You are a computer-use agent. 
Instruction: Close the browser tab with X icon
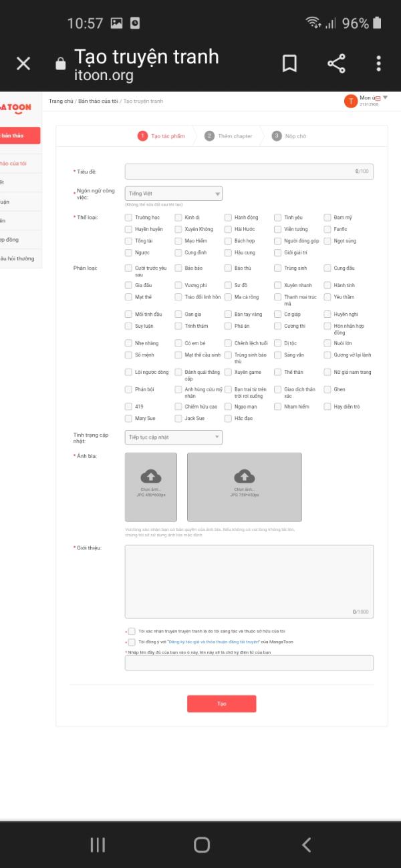click(x=23, y=63)
